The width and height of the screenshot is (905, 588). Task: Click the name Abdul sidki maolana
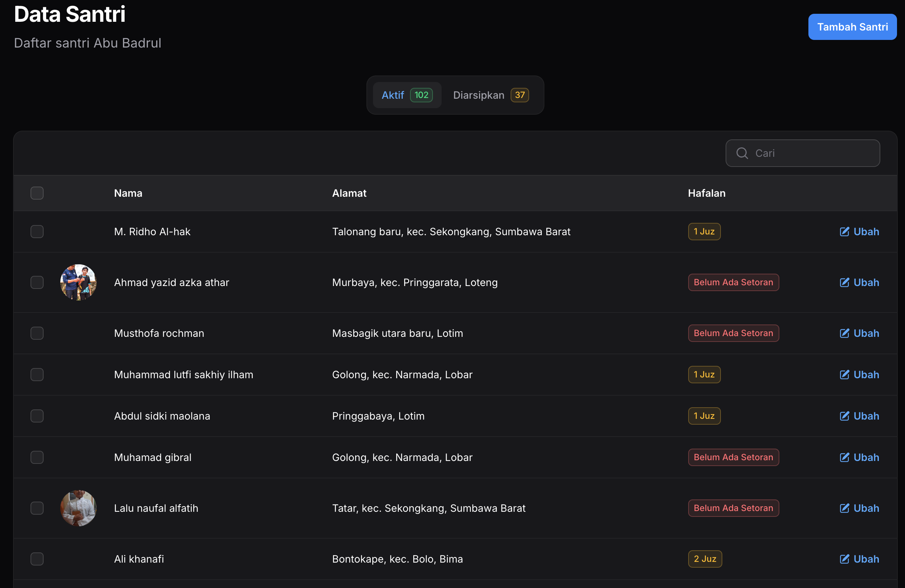pyautogui.click(x=162, y=416)
